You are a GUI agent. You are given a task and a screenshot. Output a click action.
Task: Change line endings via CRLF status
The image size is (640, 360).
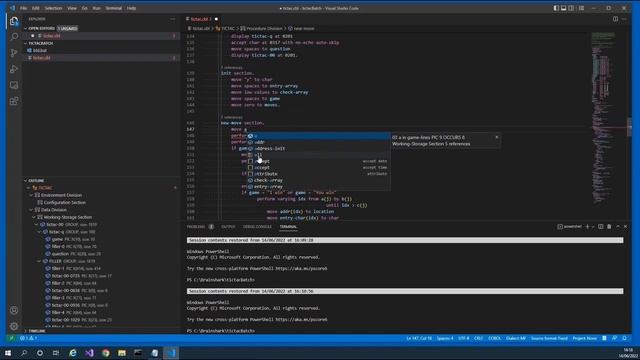pyautogui.click(x=478, y=338)
